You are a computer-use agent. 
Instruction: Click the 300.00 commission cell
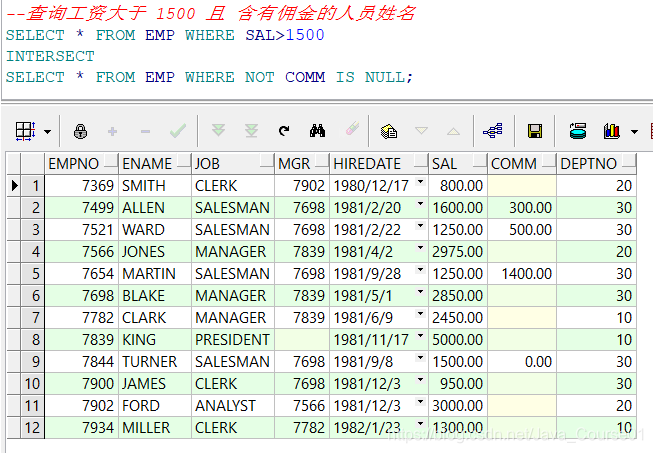(x=522, y=208)
